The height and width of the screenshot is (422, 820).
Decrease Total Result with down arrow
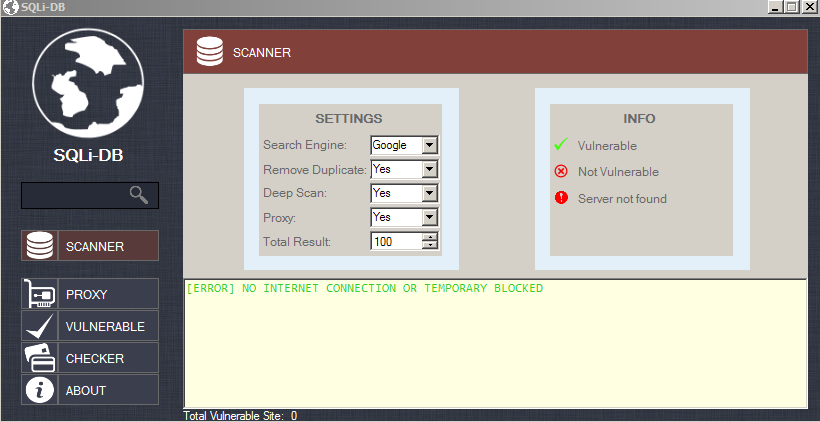click(x=430, y=245)
